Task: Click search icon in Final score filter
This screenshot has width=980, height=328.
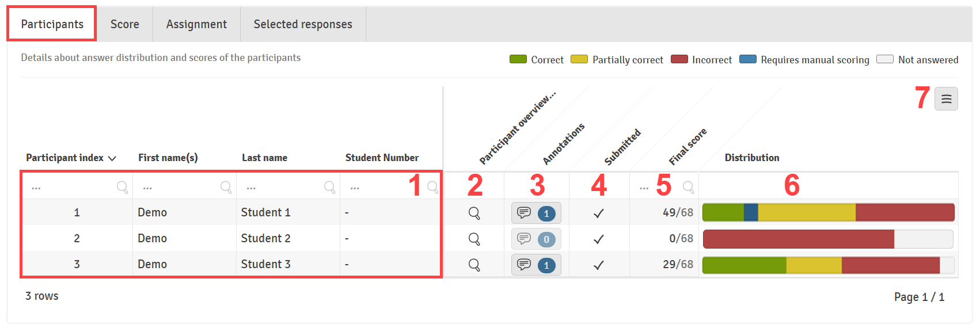Action: point(688,186)
